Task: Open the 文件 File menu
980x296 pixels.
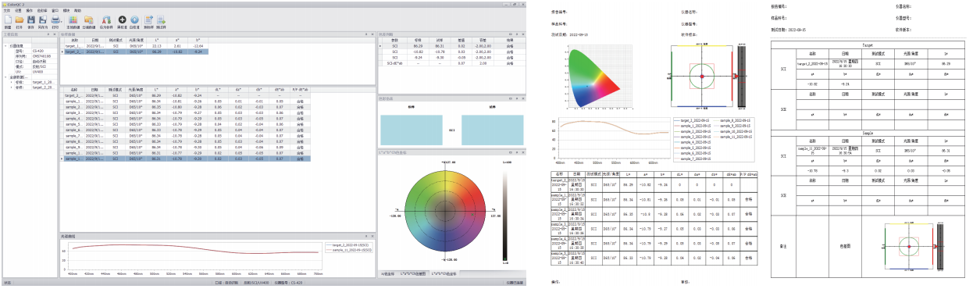Action: tap(7, 10)
